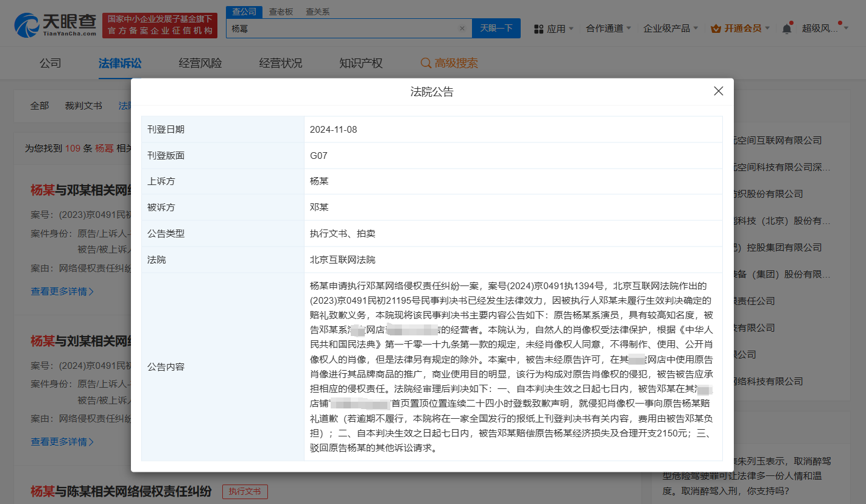Close the 法院公告 dialog
866x504 pixels.
[x=718, y=91]
